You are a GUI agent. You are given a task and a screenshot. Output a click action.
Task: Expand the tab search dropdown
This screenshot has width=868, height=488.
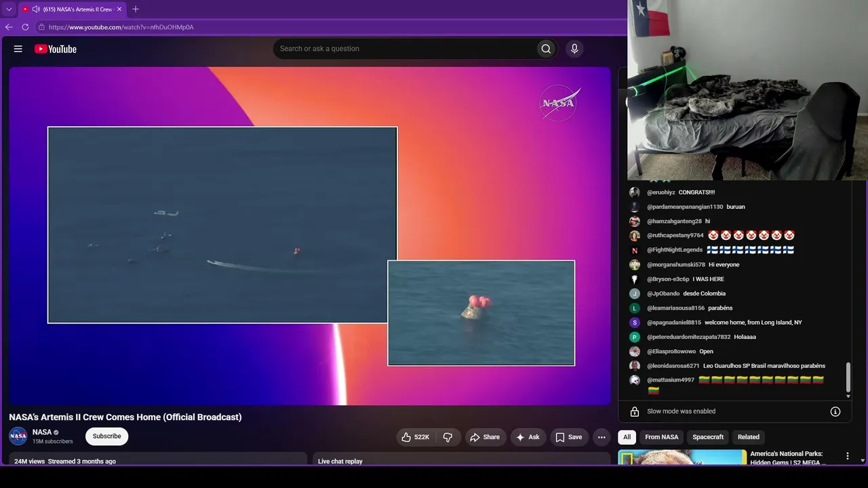tap(9, 9)
